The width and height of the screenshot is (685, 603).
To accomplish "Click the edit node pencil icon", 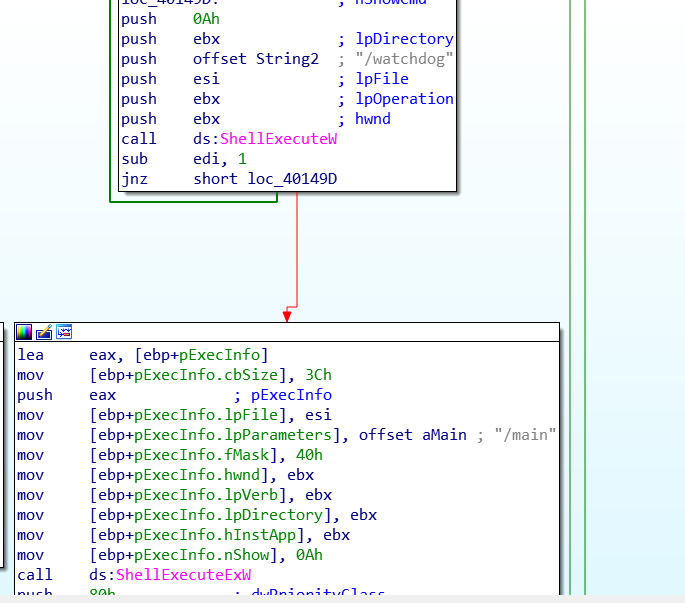I will point(44,333).
